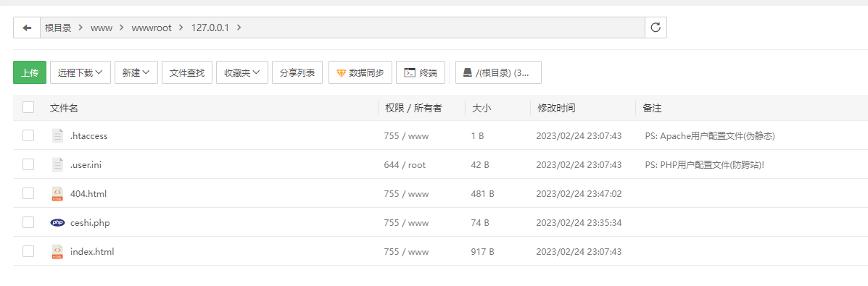Image resolution: width=868 pixels, height=286 pixels.
Task: Click the 23:47:02 modified time of 404.html
Action: (579, 193)
